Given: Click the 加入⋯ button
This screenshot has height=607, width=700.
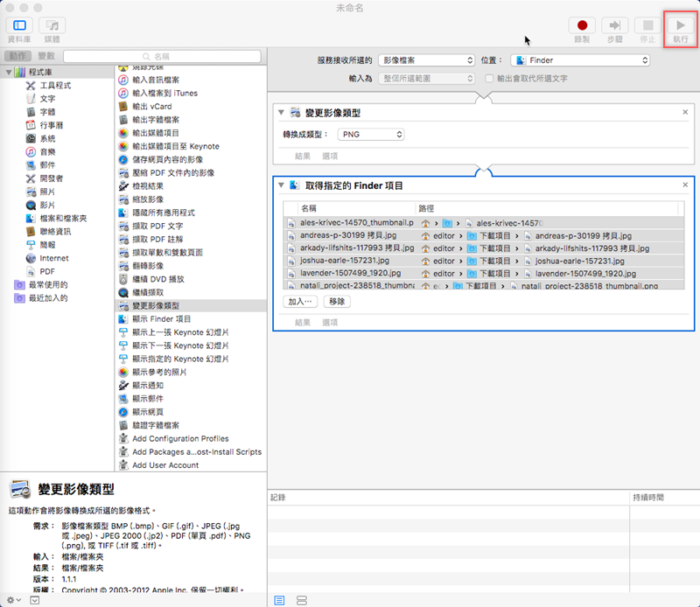Looking at the screenshot, I should click(301, 301).
